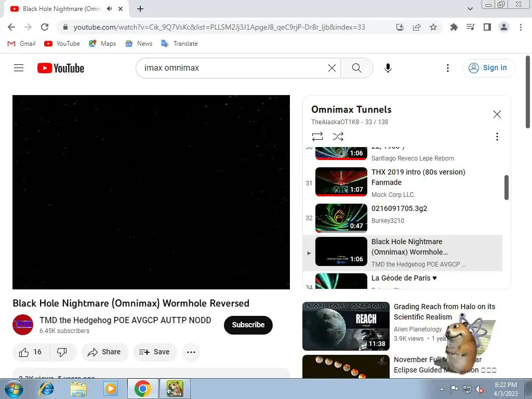Subscribe to the channel
This screenshot has width=532, height=399.
pyautogui.click(x=248, y=325)
